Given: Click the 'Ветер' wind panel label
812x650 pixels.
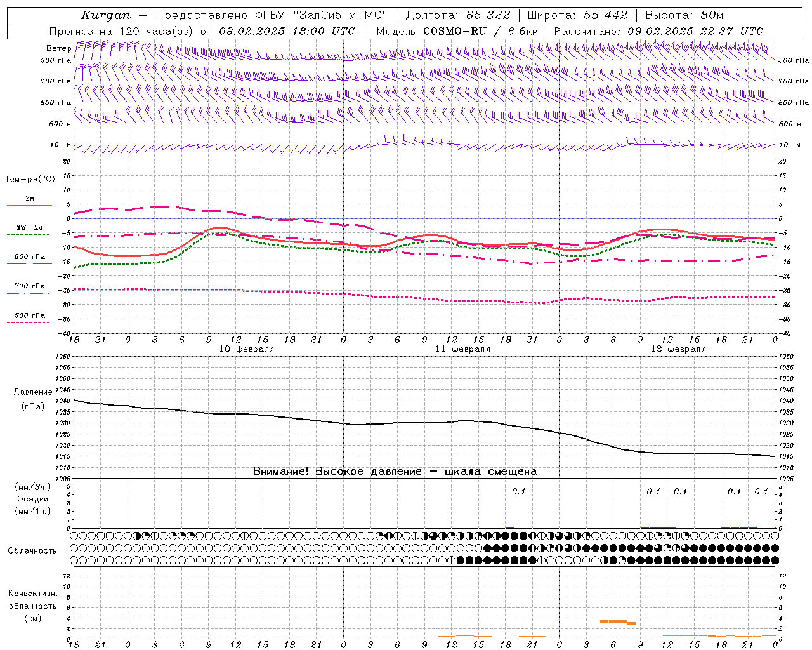Looking at the screenshot, I should 58,48.
